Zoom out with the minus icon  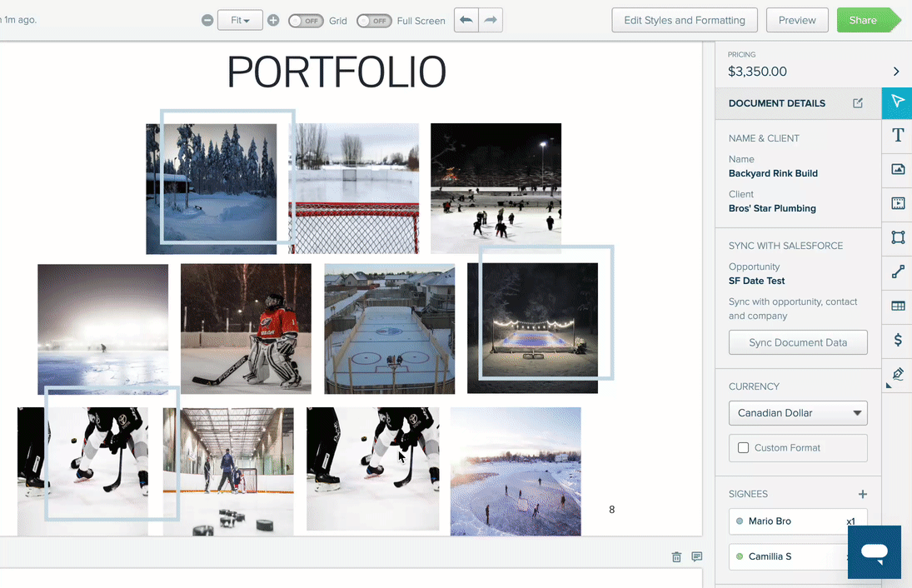pos(207,20)
